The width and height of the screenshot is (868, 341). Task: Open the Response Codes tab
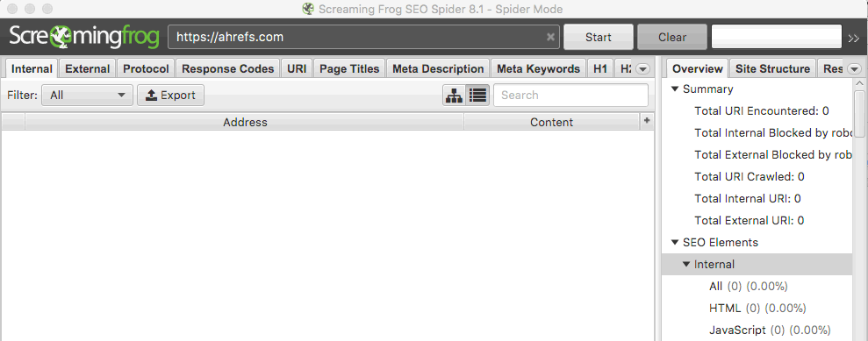tap(228, 69)
